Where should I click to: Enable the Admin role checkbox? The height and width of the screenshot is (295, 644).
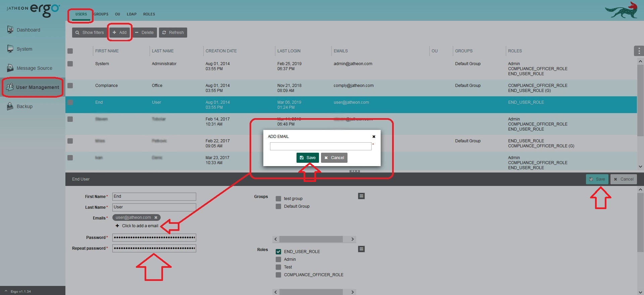[278, 259]
